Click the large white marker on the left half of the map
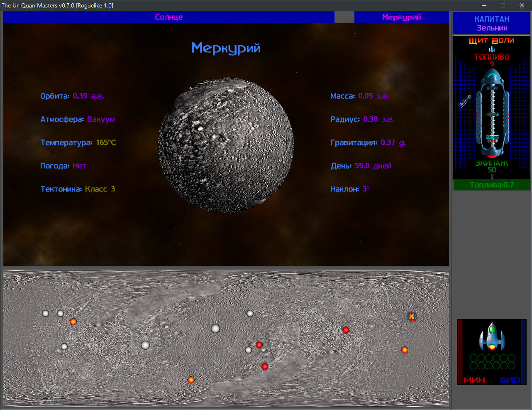 (145, 345)
